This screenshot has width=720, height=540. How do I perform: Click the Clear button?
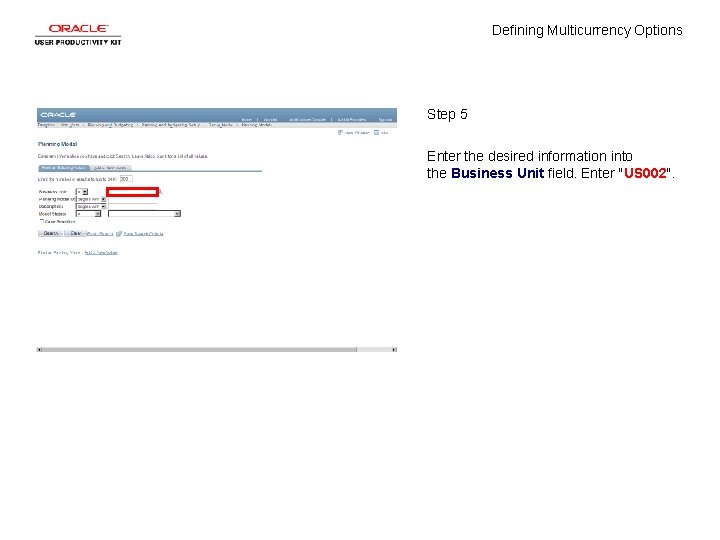click(75, 233)
